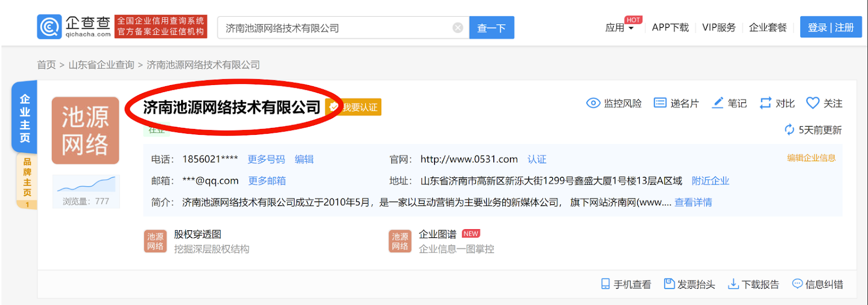Open the 应用 dropdown menu
Image resolution: width=868 pixels, height=305 pixels.
(620, 28)
